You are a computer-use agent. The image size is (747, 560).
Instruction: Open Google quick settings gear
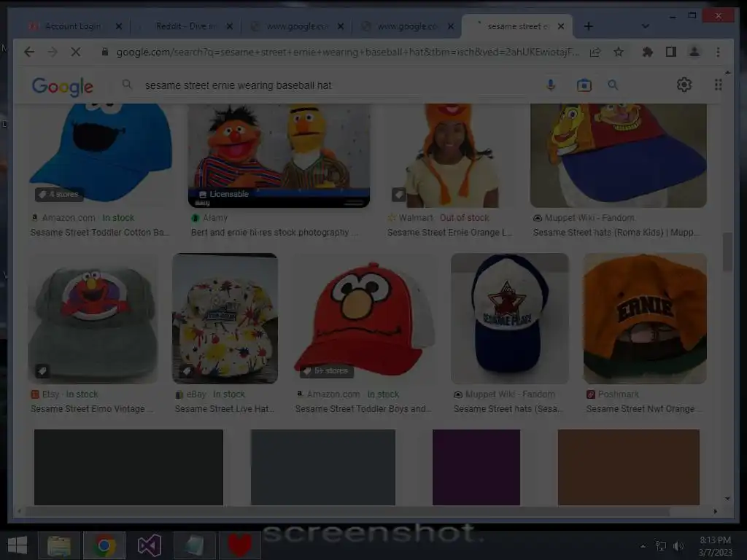click(684, 85)
